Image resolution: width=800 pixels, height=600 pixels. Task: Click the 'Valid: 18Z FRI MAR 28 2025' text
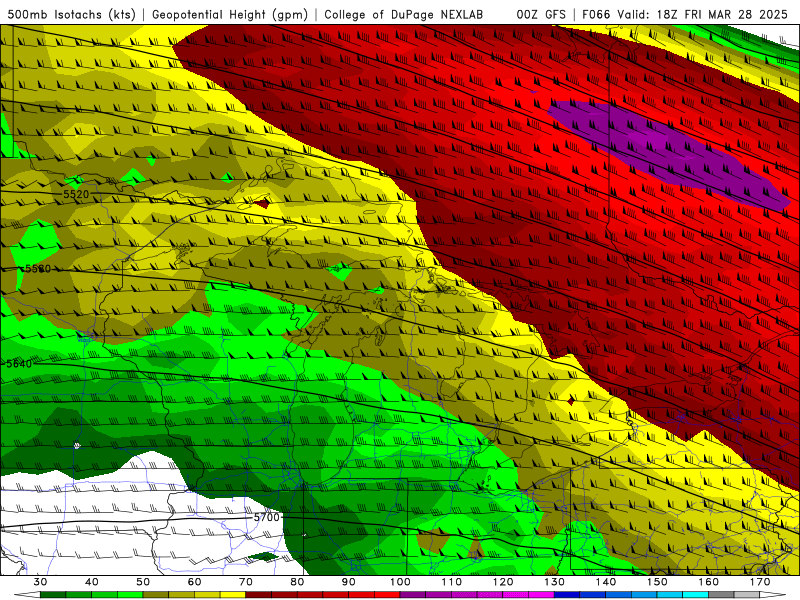(703, 14)
